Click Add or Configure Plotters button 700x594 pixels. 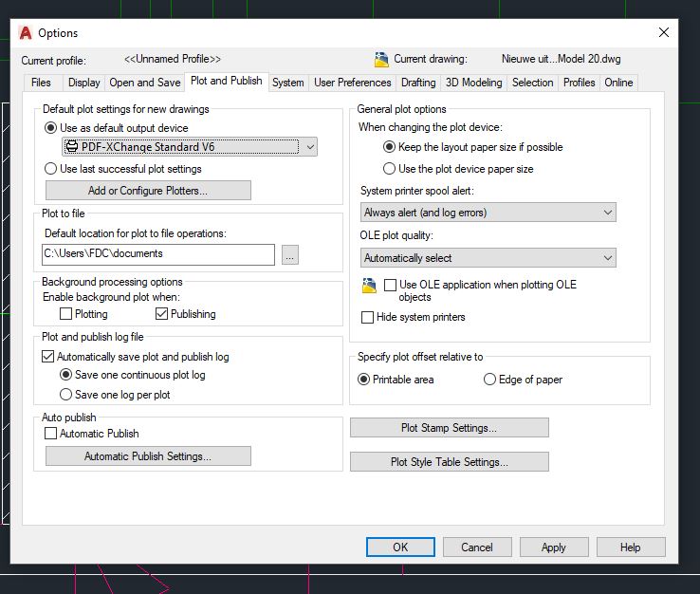148,191
